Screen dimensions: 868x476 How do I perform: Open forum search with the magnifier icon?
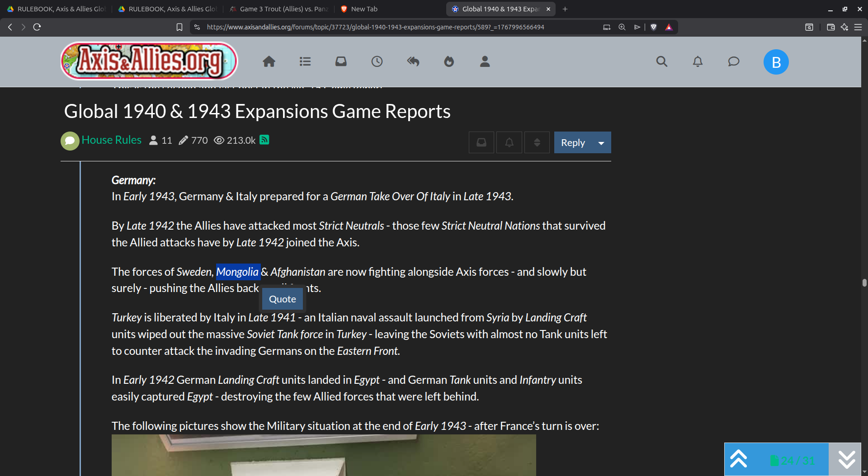pyautogui.click(x=661, y=61)
